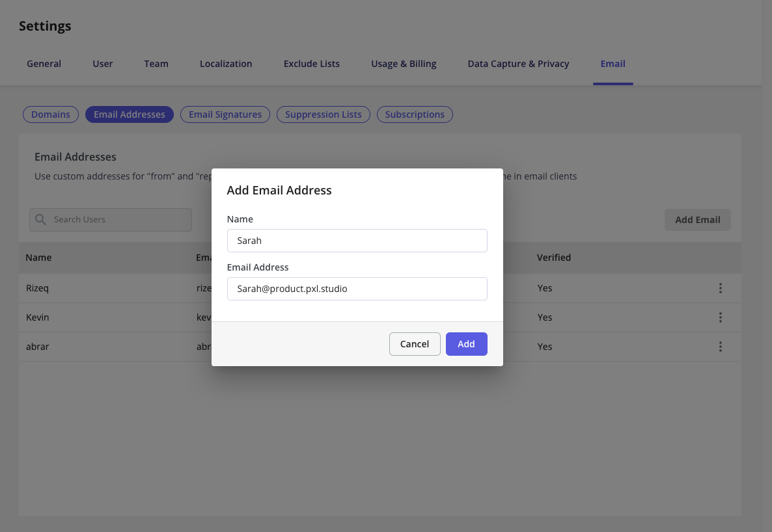Open the Exclude Lists tab
Screen dimensions: 772x532
[312, 64]
